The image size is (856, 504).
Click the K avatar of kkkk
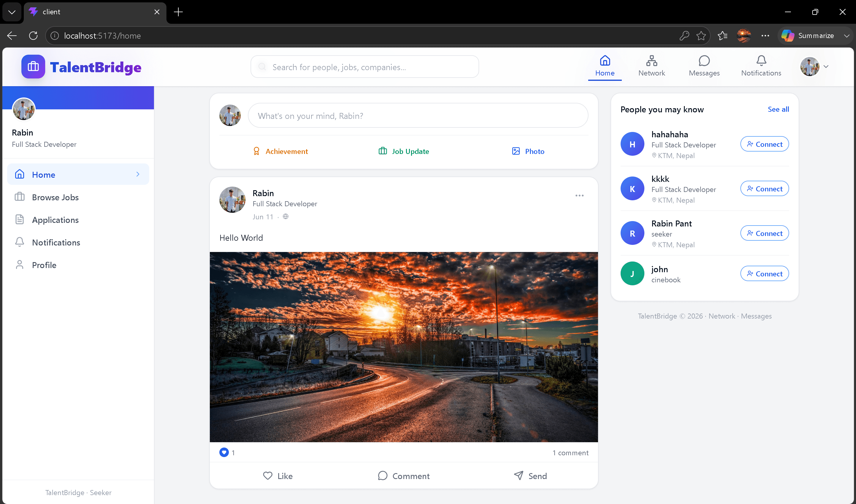coord(632,188)
